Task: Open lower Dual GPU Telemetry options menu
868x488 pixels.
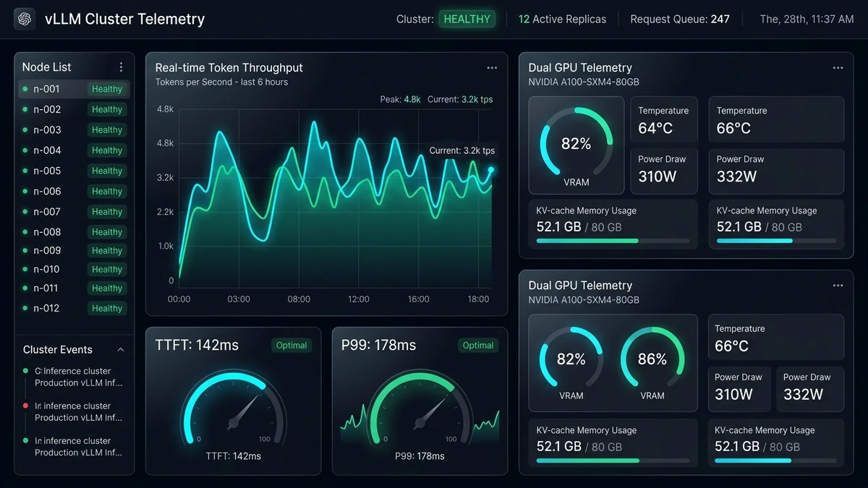Action: tap(838, 286)
